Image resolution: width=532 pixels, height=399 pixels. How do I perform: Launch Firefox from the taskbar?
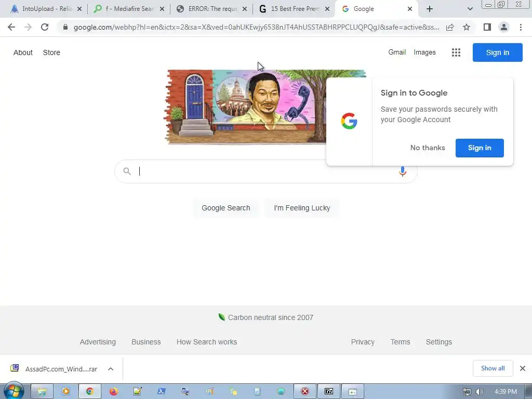click(114, 392)
